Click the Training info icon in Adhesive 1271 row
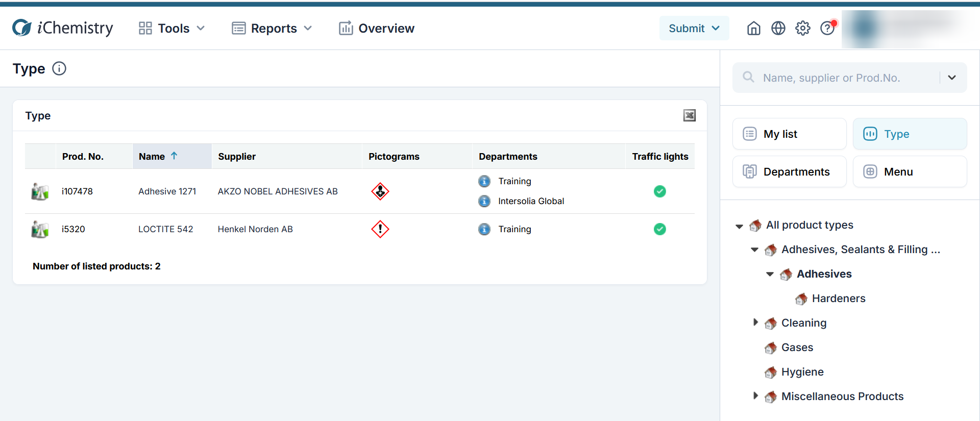980x421 pixels. 484,181
